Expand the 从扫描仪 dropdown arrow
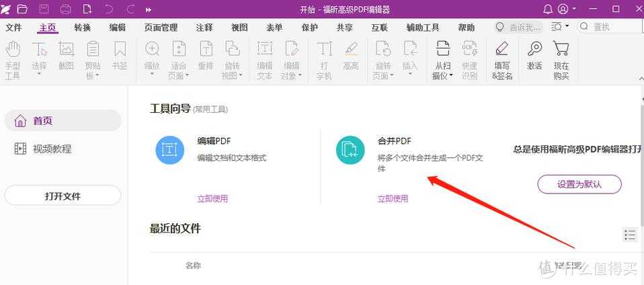This screenshot has height=285, width=644. coord(451,75)
